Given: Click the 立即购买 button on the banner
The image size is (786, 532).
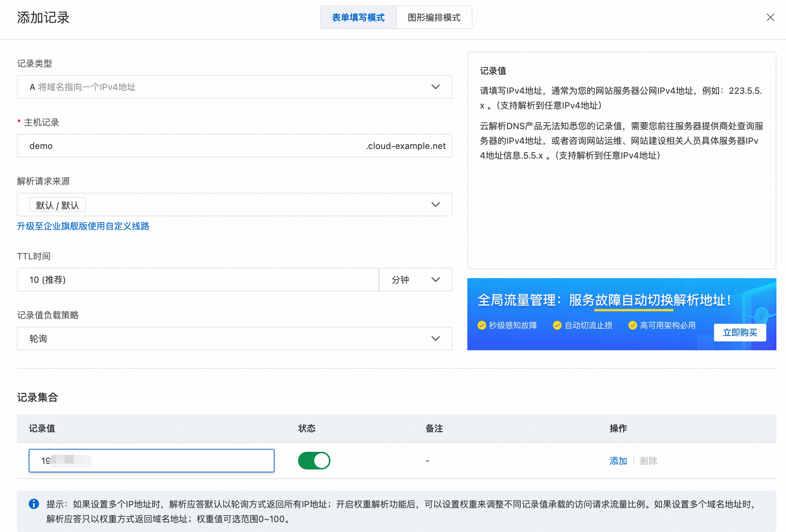Looking at the screenshot, I should click(740, 332).
